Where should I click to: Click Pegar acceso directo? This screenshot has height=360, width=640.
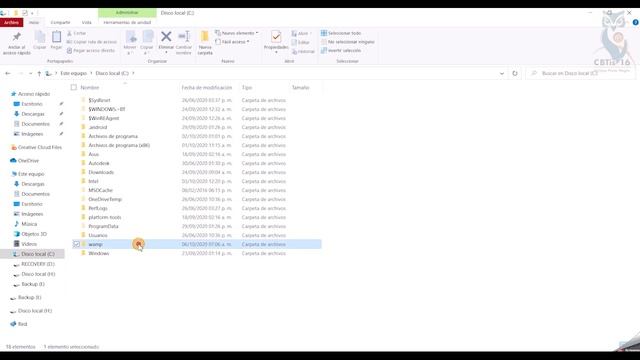[x=91, y=51]
